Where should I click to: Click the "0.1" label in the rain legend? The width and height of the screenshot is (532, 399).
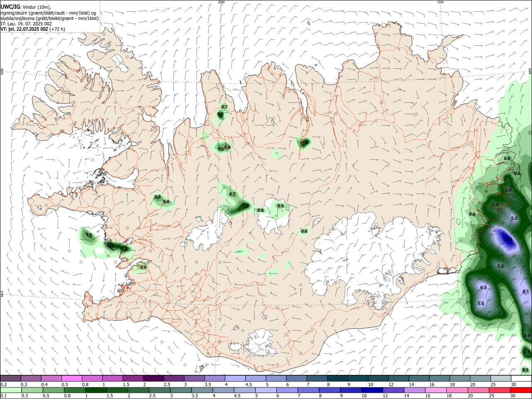click(x=4, y=396)
